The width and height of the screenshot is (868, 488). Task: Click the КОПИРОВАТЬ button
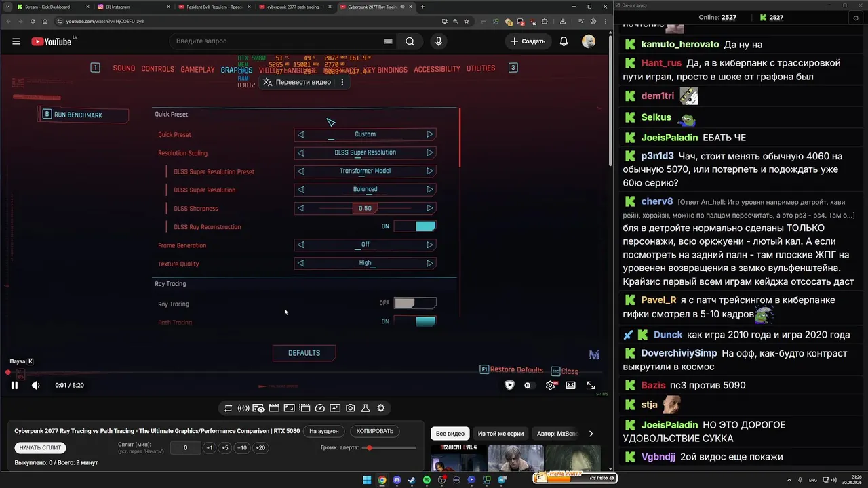pyautogui.click(x=374, y=431)
